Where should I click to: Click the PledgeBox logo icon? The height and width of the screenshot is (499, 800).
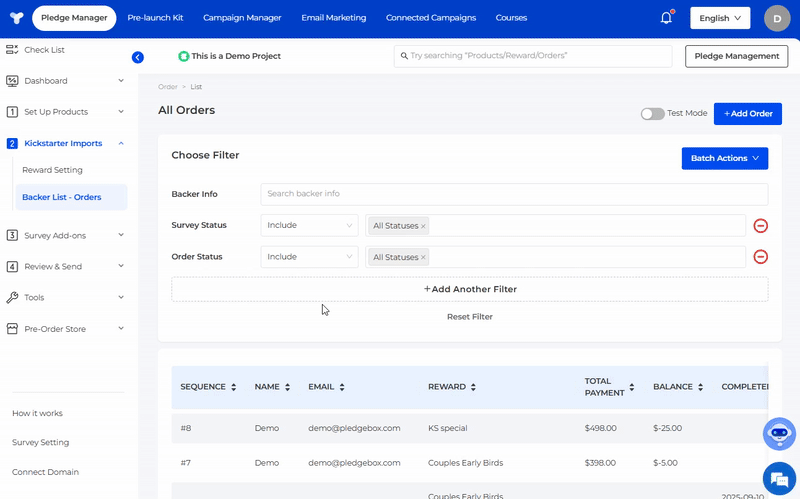(x=16, y=18)
